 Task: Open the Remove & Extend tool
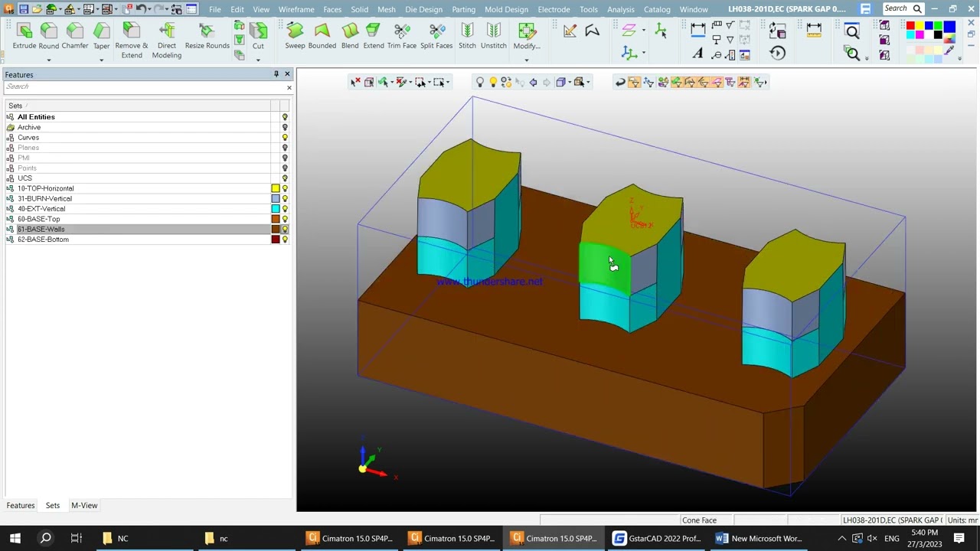click(132, 41)
